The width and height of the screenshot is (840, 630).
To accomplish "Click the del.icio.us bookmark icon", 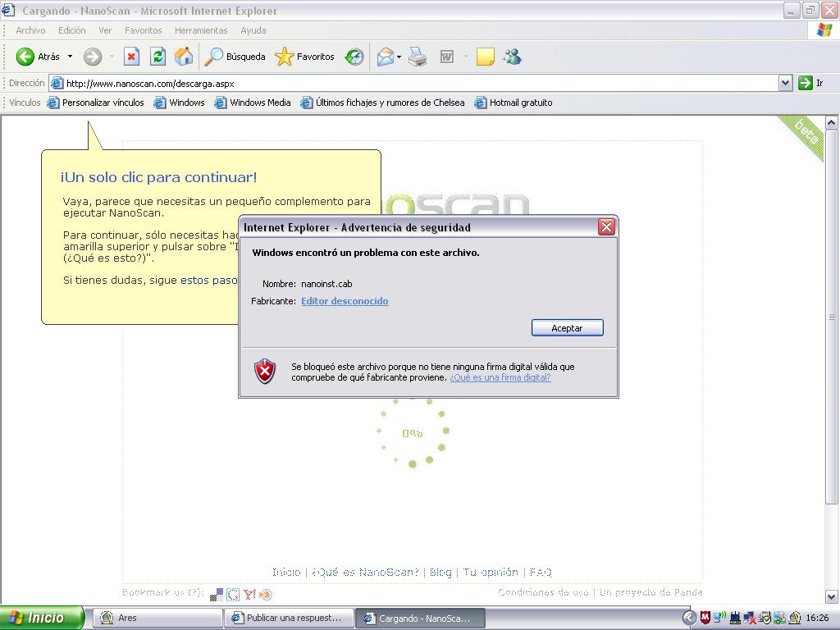I will [x=217, y=594].
